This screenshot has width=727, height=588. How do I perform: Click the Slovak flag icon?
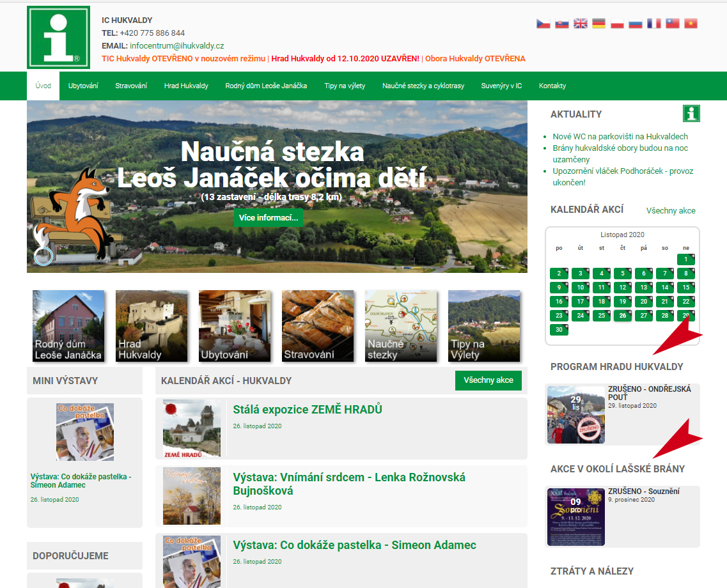[561, 23]
